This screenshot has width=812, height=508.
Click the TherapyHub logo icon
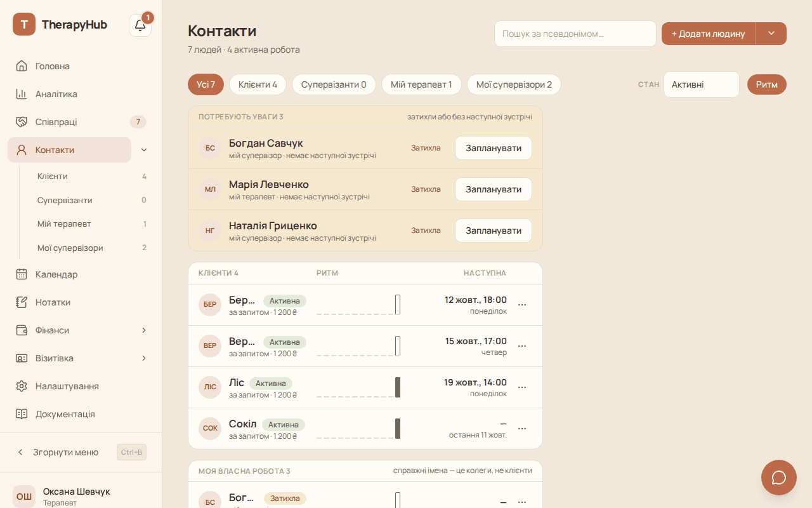pos(24,24)
